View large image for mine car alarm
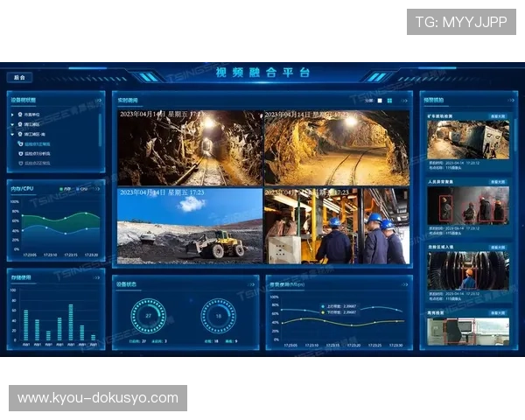The image size is (525, 420). pyautogui.click(x=499, y=115)
